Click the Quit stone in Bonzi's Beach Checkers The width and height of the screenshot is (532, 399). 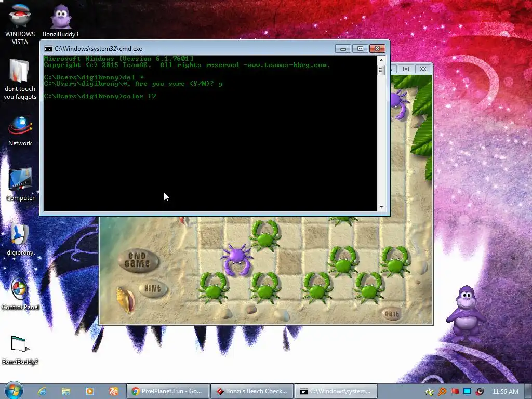pyautogui.click(x=392, y=314)
